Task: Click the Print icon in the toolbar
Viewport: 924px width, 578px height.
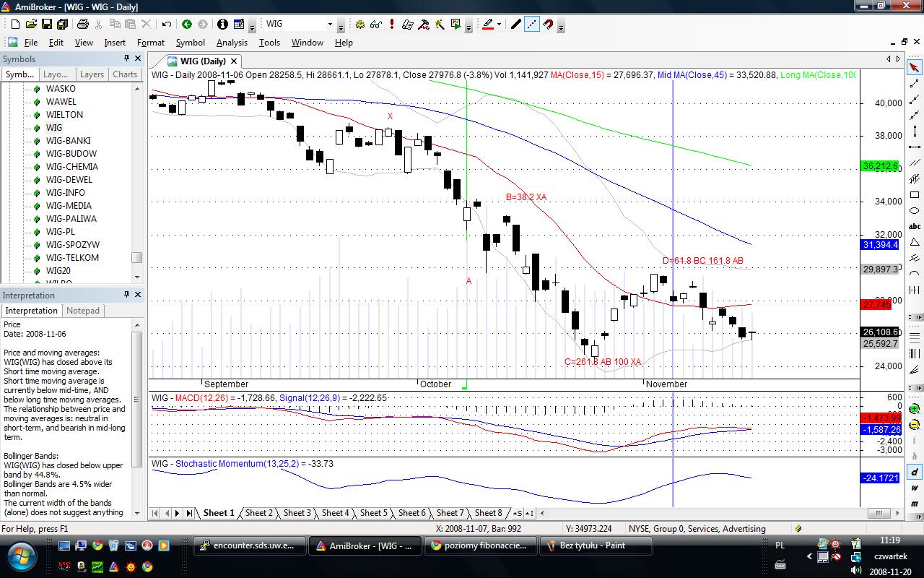Action: pyautogui.click(x=82, y=25)
